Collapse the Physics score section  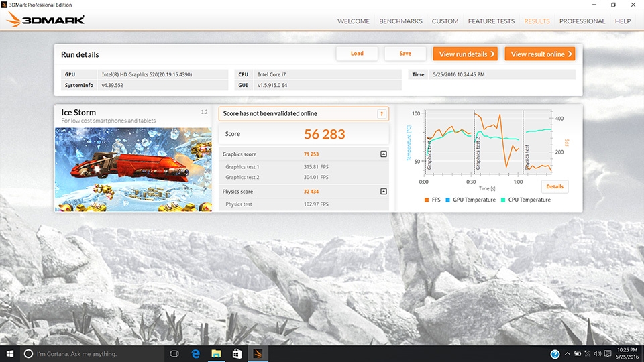(x=383, y=191)
